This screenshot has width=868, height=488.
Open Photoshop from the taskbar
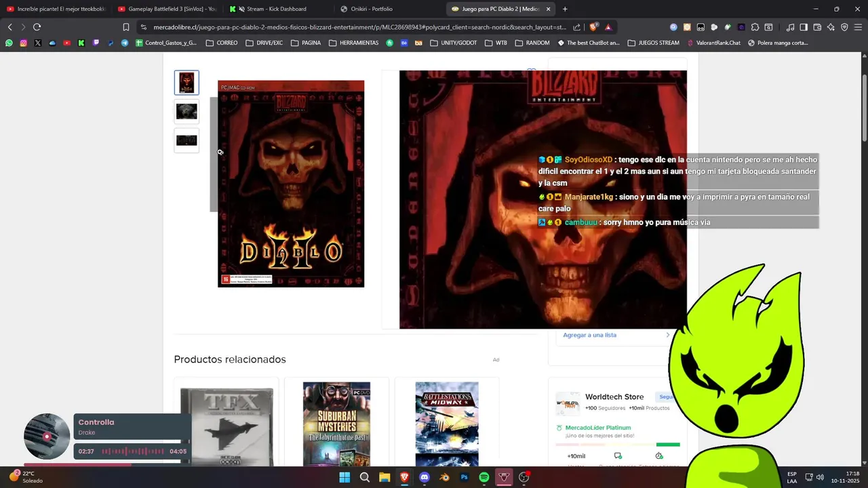click(x=465, y=477)
